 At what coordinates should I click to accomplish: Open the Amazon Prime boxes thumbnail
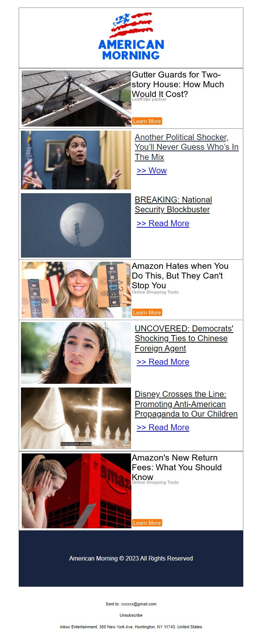pyautogui.click(x=76, y=290)
